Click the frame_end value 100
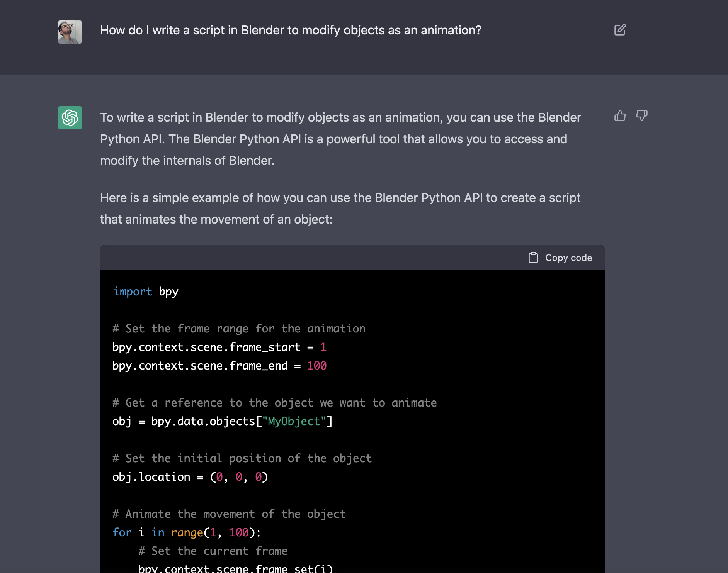This screenshot has width=728, height=573. pyautogui.click(x=317, y=366)
